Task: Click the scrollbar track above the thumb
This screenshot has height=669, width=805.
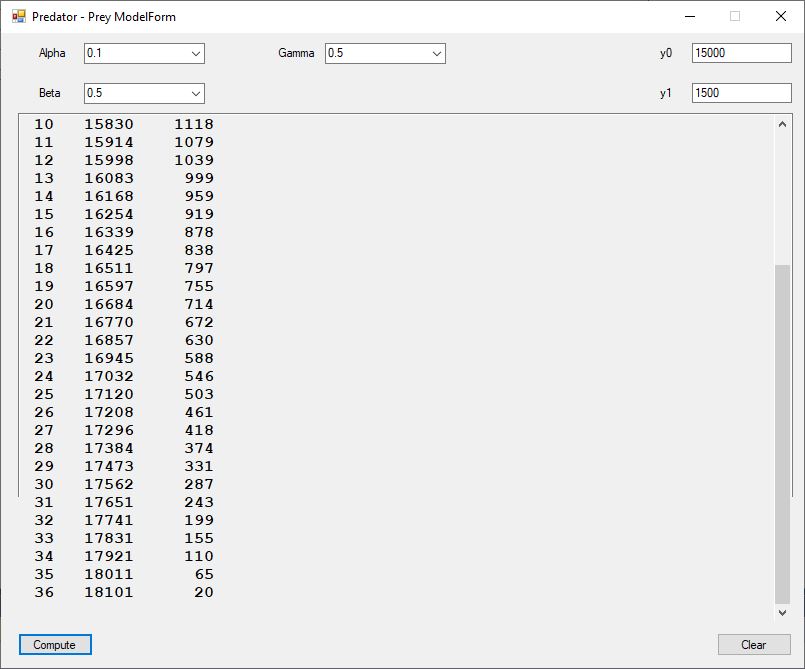Action: [x=782, y=200]
